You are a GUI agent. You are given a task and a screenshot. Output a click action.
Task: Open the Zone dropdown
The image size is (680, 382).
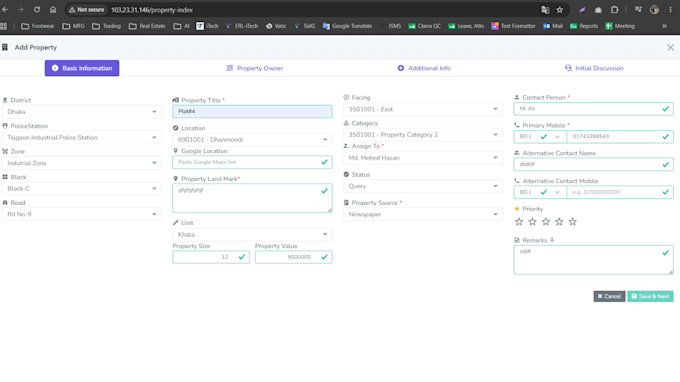[82, 163]
